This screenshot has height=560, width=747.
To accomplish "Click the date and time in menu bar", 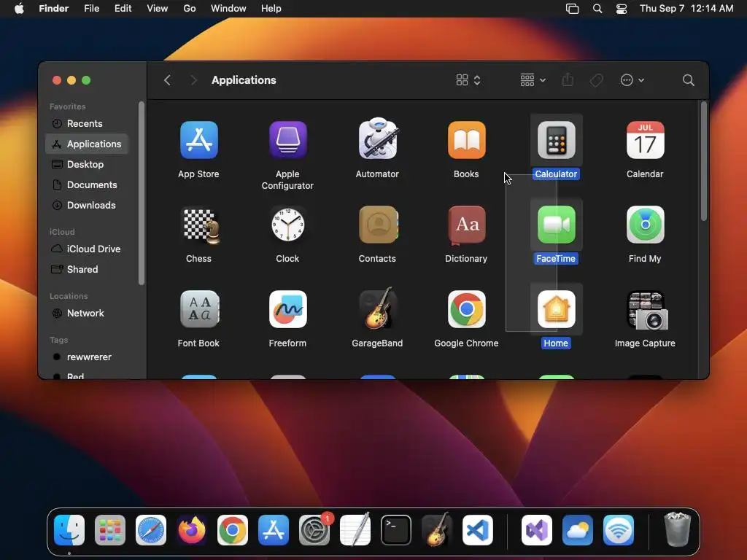I will pyautogui.click(x=686, y=9).
